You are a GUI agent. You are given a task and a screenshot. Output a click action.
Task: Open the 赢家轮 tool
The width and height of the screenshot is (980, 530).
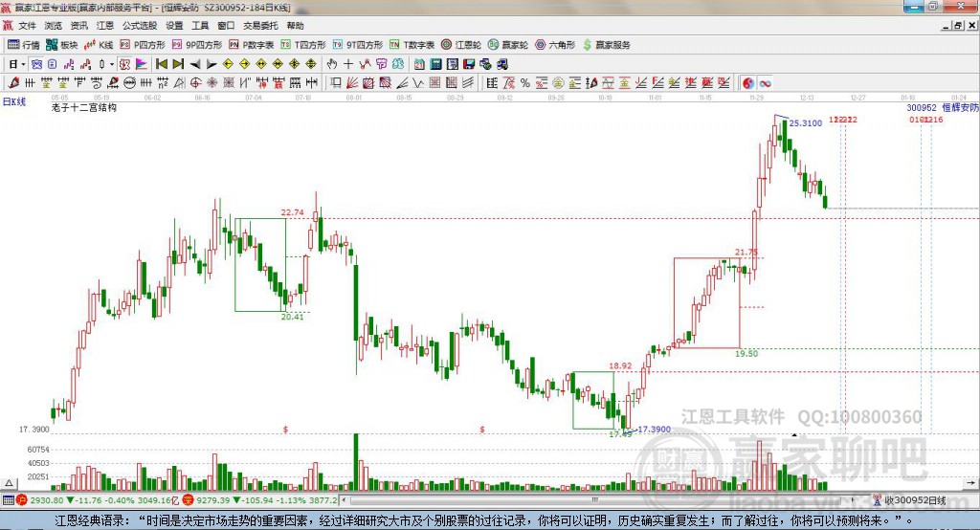(x=508, y=45)
